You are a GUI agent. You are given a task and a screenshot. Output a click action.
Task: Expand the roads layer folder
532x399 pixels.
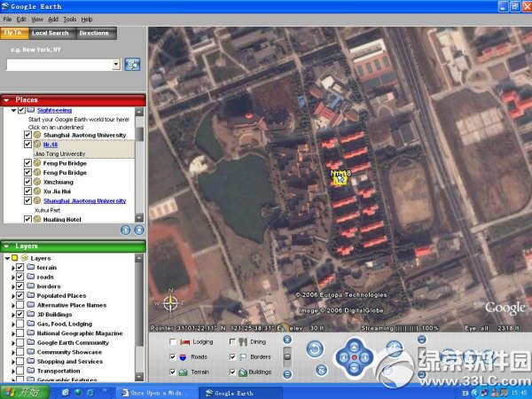(x=13, y=278)
